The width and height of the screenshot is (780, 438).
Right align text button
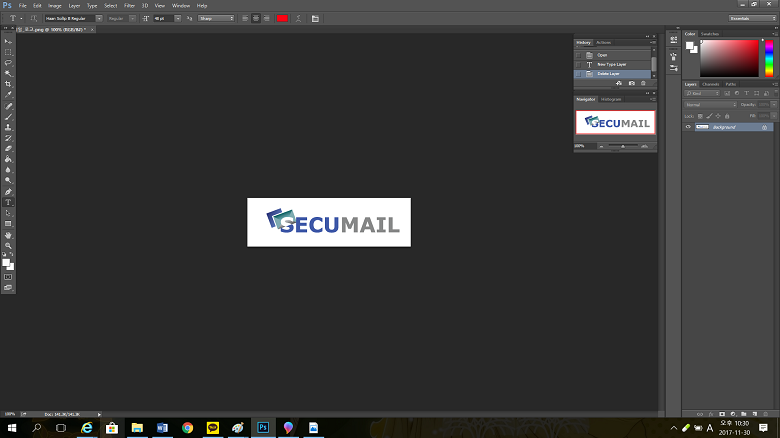pyautogui.click(x=267, y=18)
